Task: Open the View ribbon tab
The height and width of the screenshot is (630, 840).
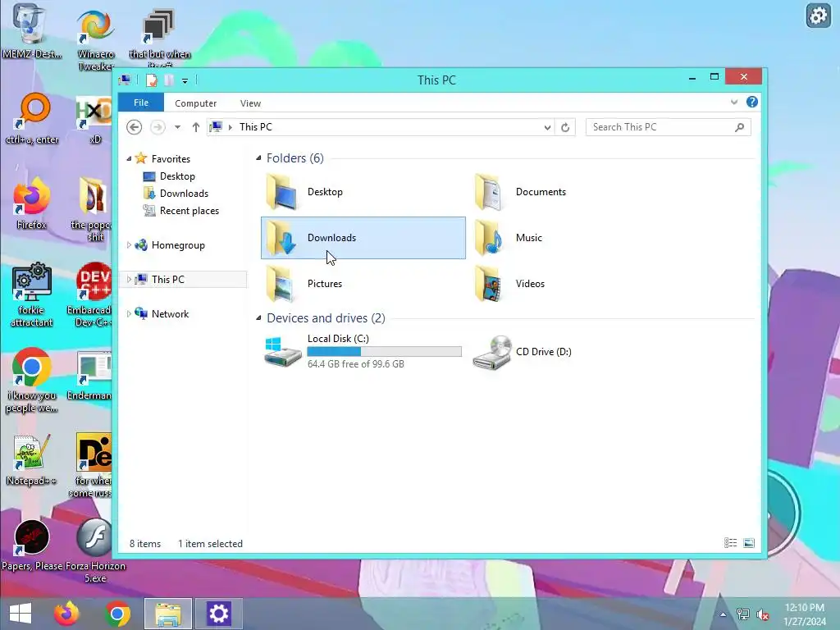Action: tap(250, 103)
